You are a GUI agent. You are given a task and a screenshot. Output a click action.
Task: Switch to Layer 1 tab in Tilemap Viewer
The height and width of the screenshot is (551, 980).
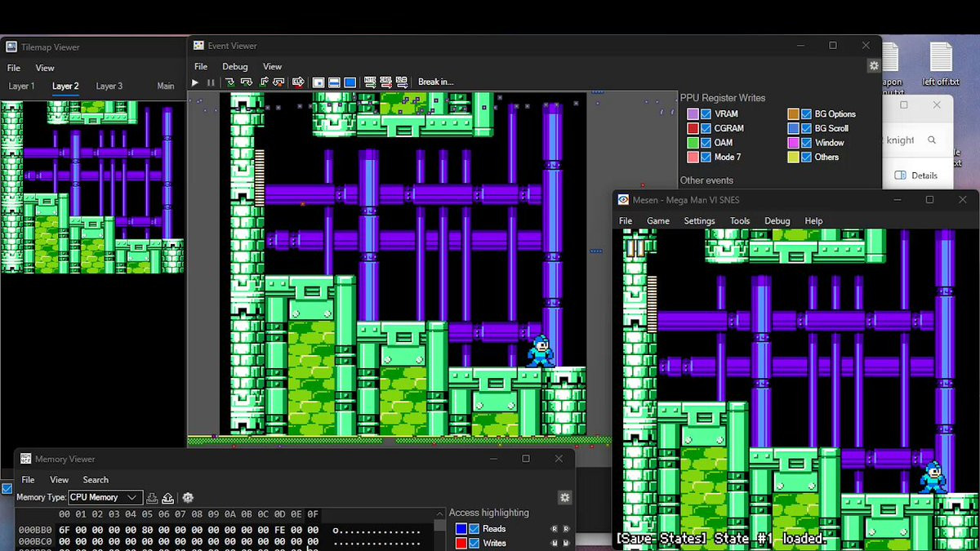click(x=21, y=86)
